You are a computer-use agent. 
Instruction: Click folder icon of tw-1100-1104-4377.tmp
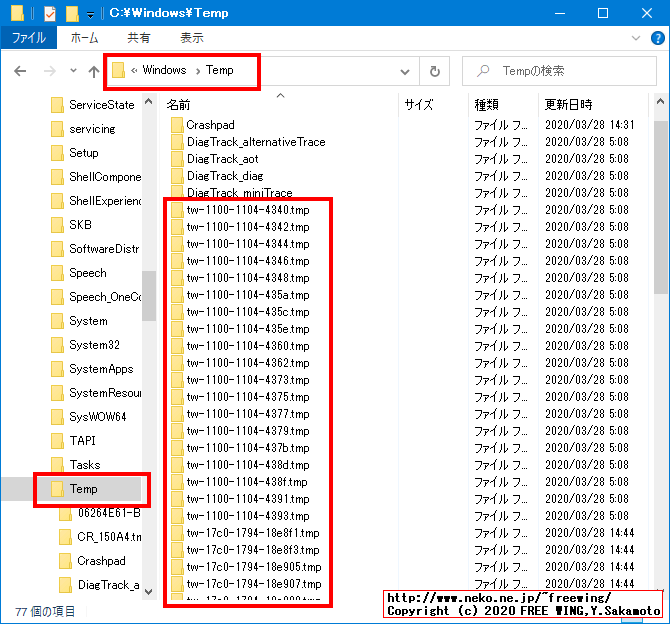(x=177, y=414)
